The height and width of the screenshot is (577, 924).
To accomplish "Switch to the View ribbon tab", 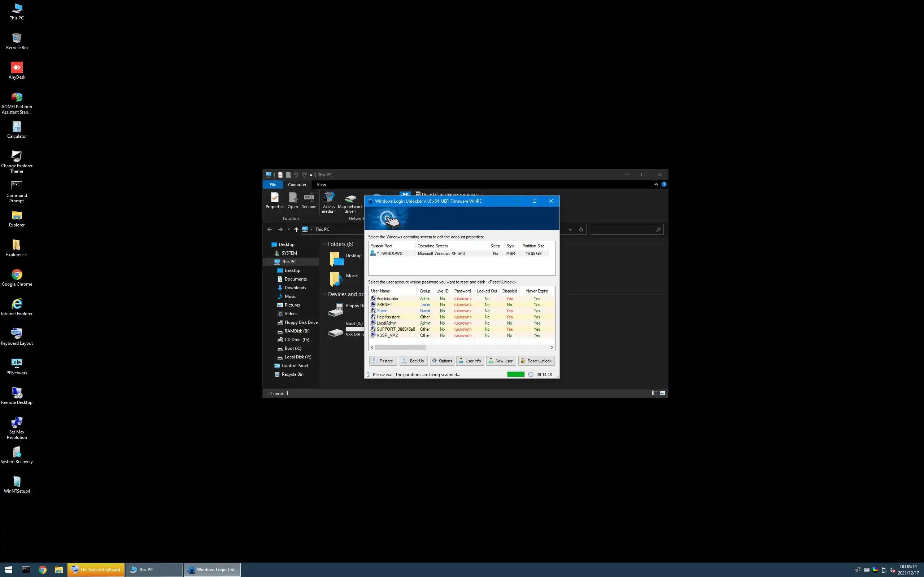I will point(321,185).
